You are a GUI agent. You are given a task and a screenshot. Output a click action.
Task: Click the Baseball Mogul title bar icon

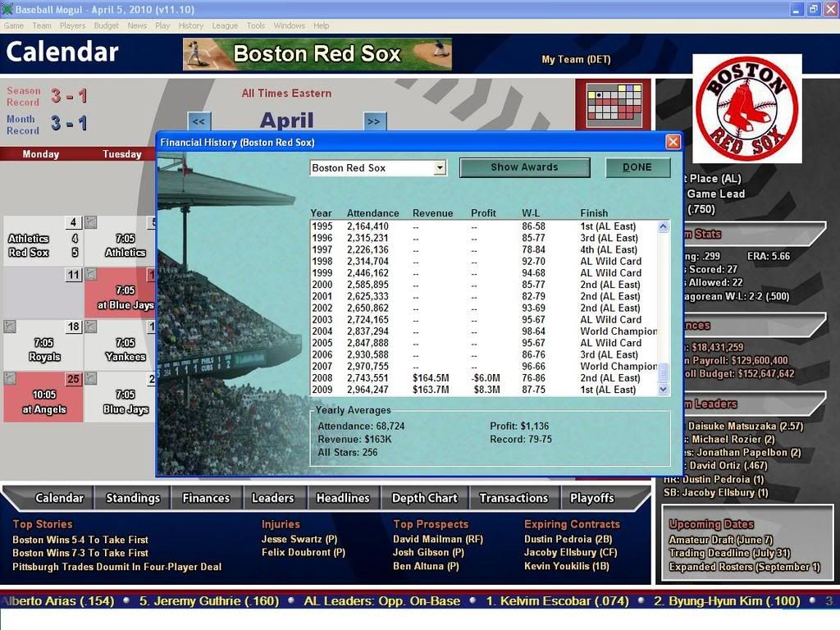coord(8,8)
